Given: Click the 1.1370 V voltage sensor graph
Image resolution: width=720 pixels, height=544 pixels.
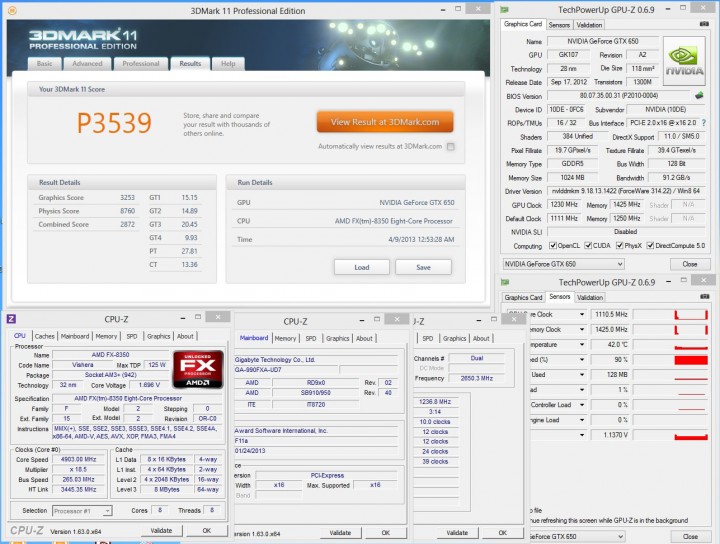Looking at the screenshot, I should pos(671,435).
